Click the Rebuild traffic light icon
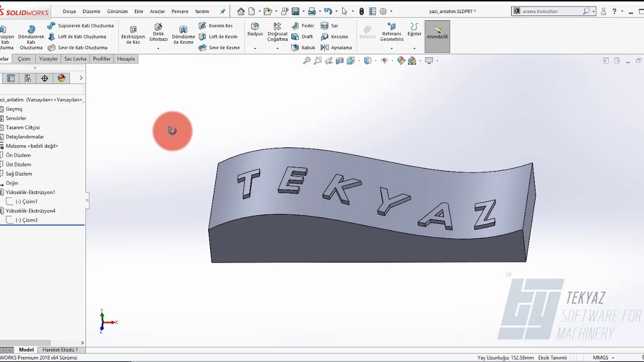The image size is (644, 362). (x=361, y=11)
